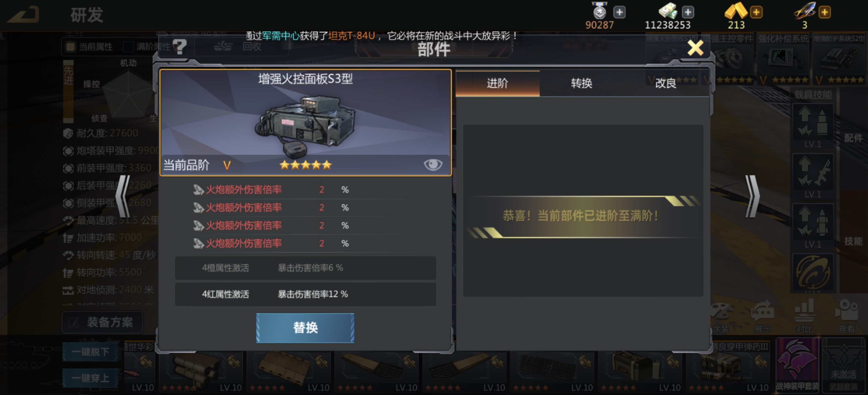Add cash using the plus icon
Screen dimensions: 868x395
pyautogui.click(x=688, y=12)
